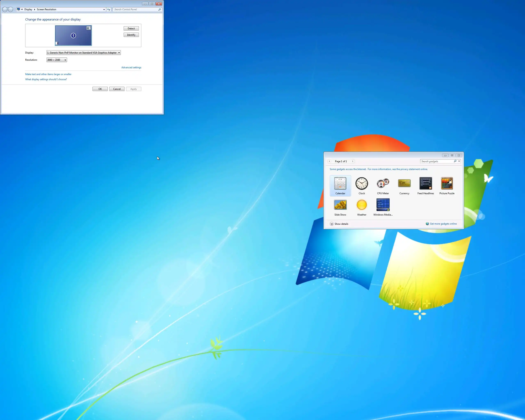Select the Calendar gadget icon
Screen dimensions: 525x420
[340, 183]
